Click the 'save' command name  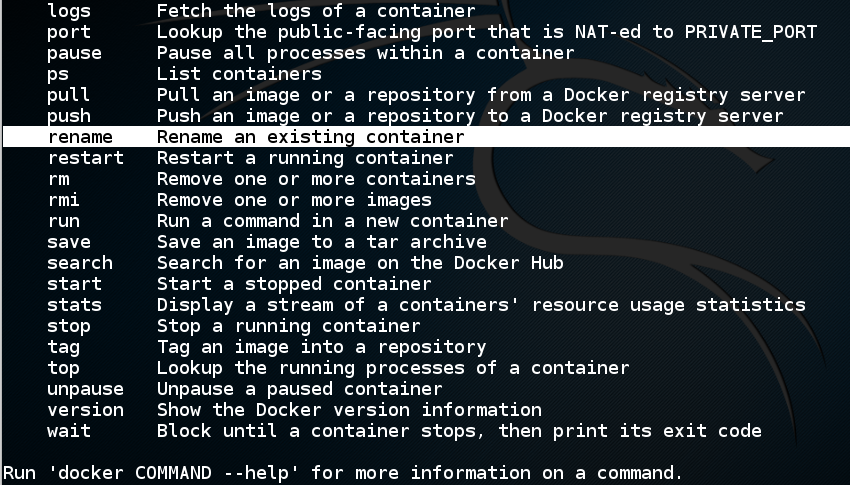[68, 242]
